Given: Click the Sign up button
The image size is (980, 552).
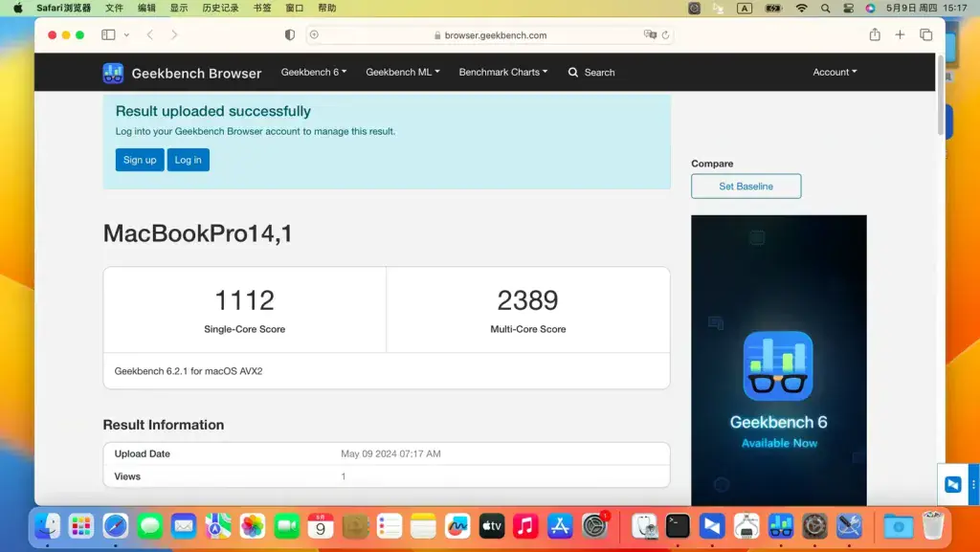Looking at the screenshot, I should [x=140, y=160].
